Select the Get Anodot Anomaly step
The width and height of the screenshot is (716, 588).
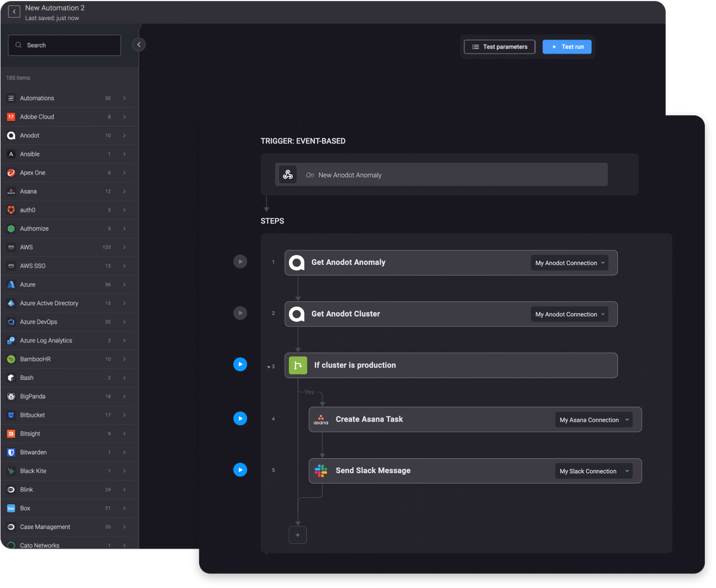[451, 263]
